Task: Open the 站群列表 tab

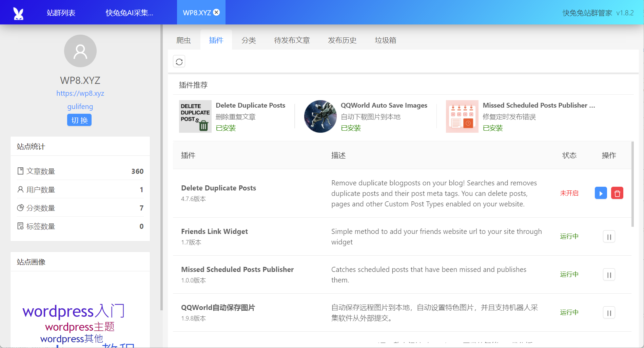Action: 61,13
